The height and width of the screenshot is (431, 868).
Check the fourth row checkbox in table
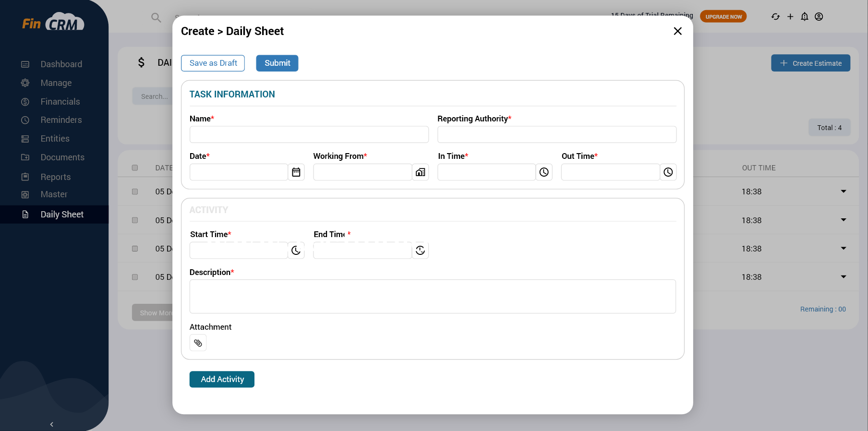[x=135, y=277]
